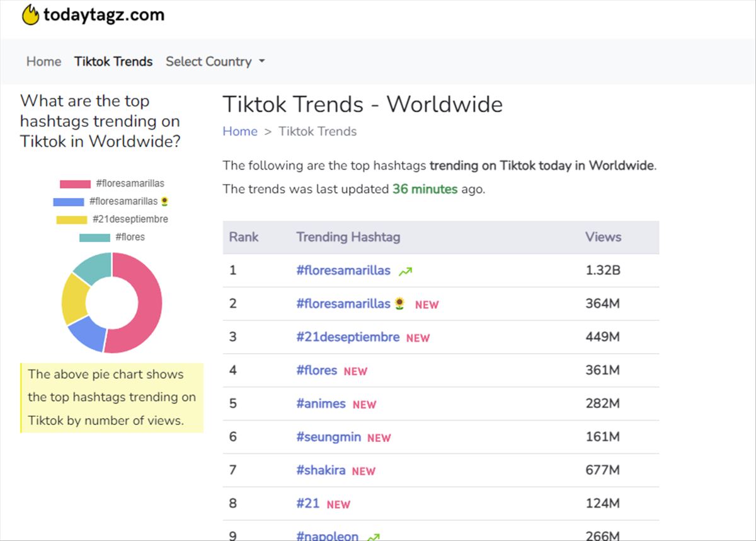Click the 'Tiktok Trends - Worldwide' heading
This screenshot has width=756, height=541.
click(x=363, y=105)
